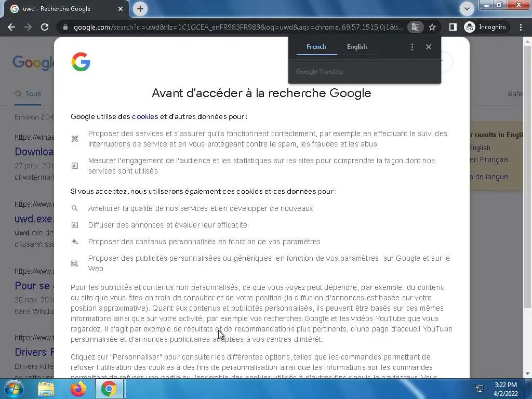
Task: Close the 'uwd - Recherche Google' tab
Action: click(121, 9)
